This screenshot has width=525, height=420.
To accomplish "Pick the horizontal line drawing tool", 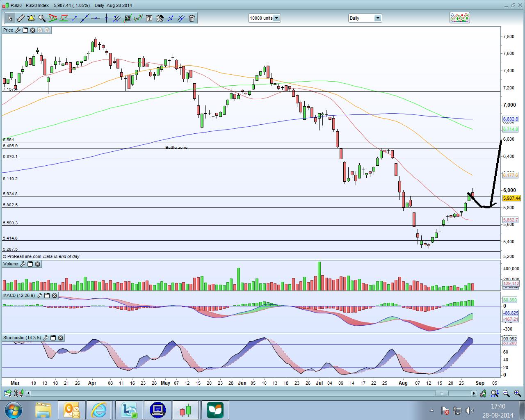I will click(95, 18).
